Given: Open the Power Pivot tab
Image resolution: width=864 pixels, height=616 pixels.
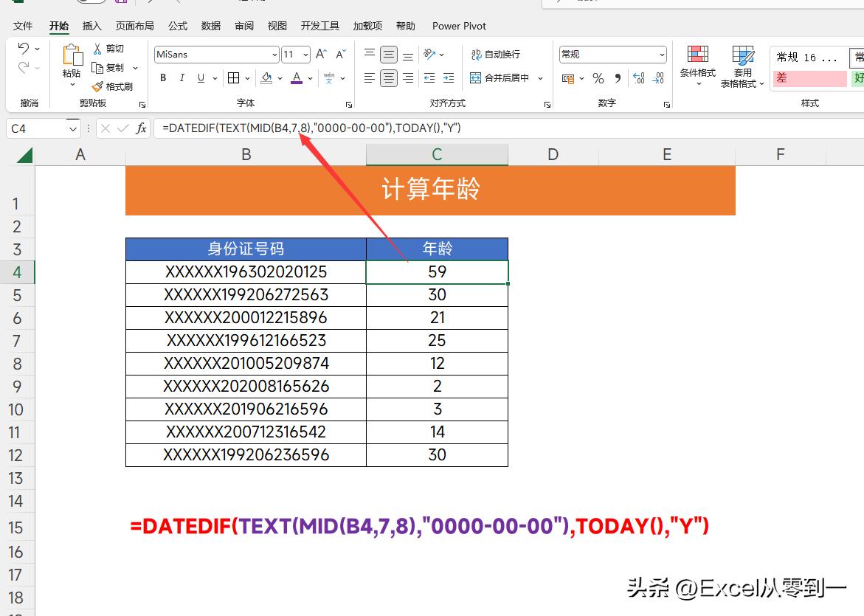Looking at the screenshot, I should pos(459,26).
